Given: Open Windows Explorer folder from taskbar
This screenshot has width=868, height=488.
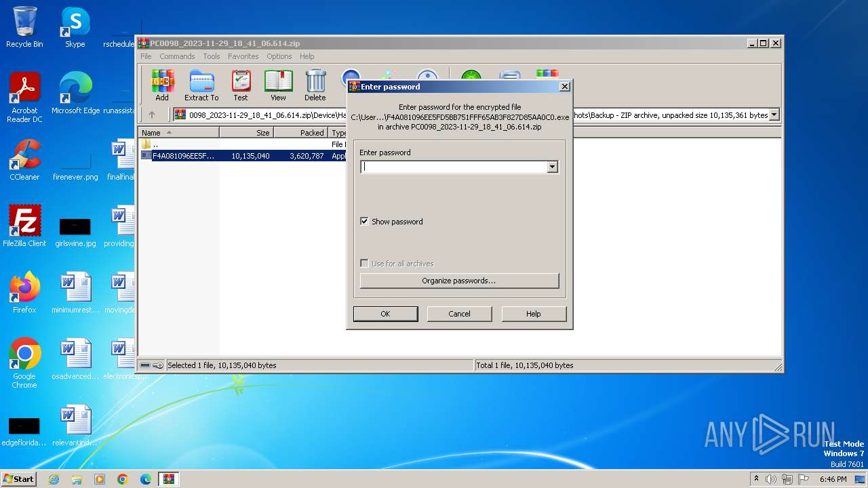Looking at the screenshot, I should pyautogui.click(x=77, y=479).
